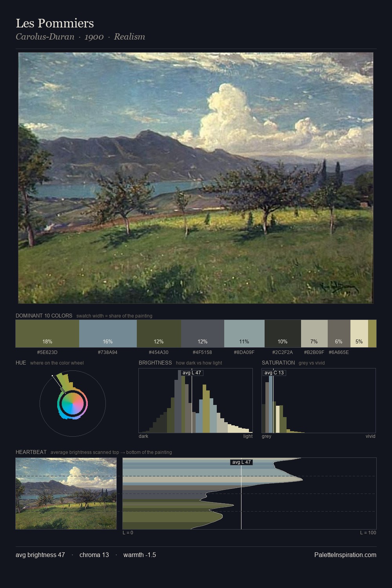Click the 'avg L 47' tag in Brightness histogram

tap(192, 373)
